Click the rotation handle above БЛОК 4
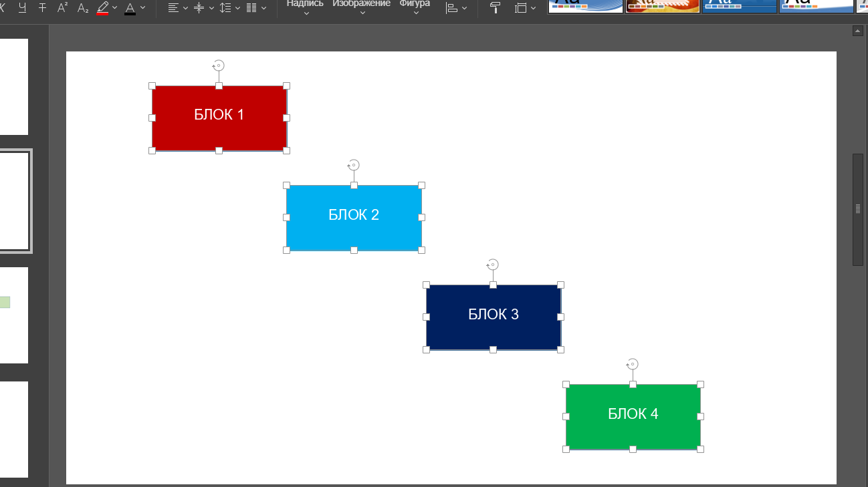This screenshot has height=487, width=868. click(x=633, y=364)
